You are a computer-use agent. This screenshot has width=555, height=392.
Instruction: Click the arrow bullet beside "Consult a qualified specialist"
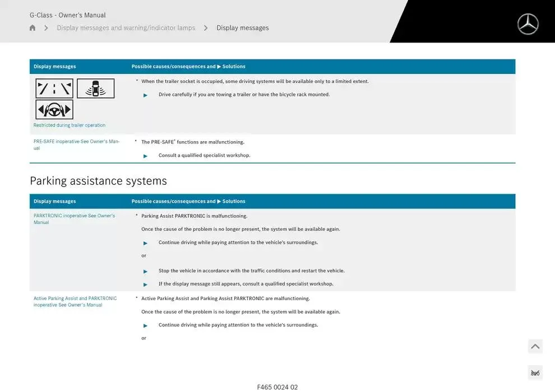(x=146, y=156)
